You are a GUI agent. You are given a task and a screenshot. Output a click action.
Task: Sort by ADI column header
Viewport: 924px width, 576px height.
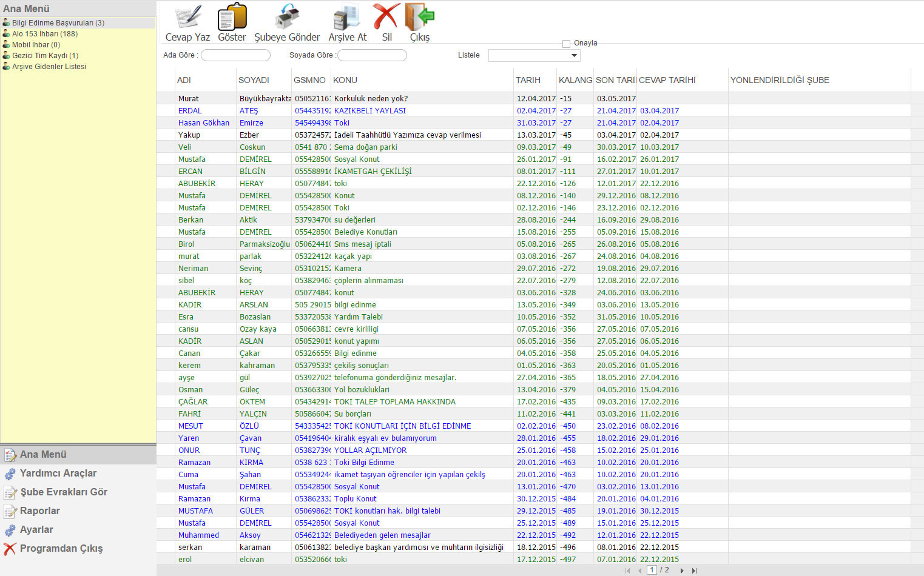pos(205,80)
